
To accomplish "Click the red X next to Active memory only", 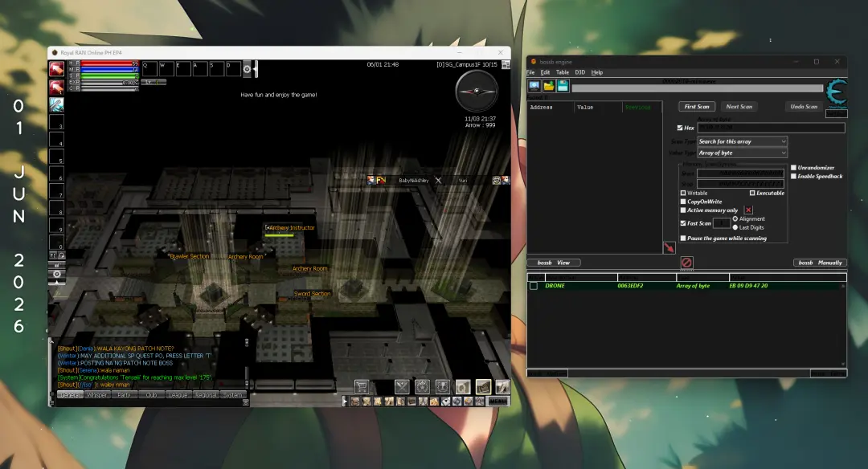I will click(748, 210).
